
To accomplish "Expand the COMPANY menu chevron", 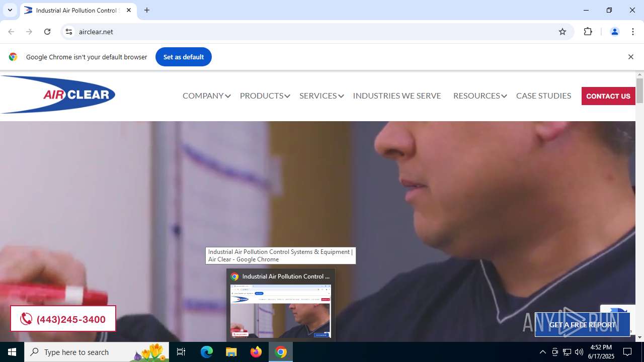I will click(x=228, y=96).
